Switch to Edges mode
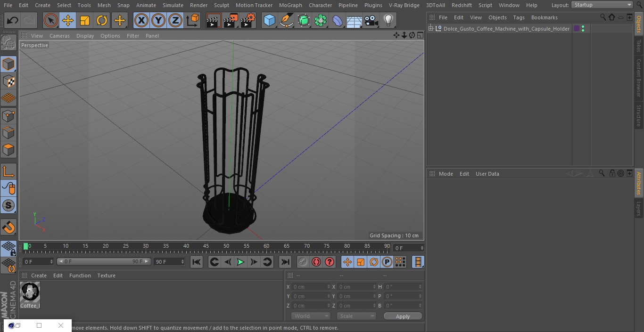 [x=8, y=132]
